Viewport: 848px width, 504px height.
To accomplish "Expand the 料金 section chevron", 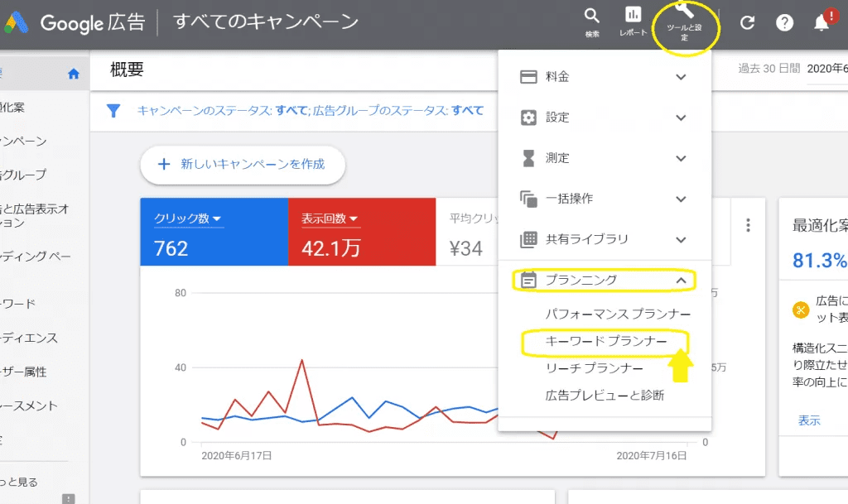I will click(x=681, y=77).
